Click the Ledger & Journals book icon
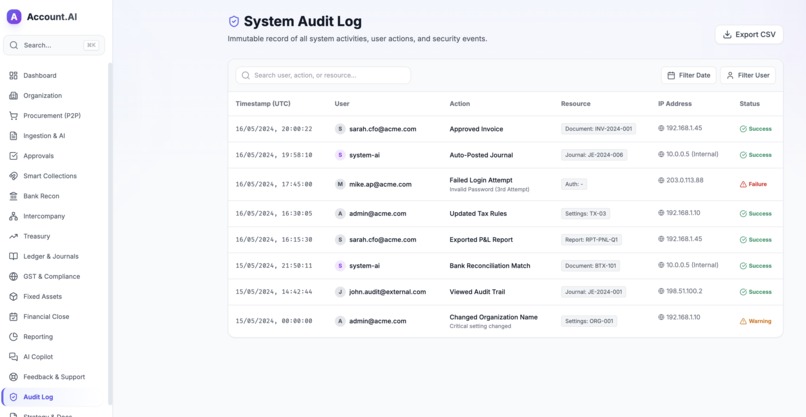This screenshot has width=806, height=417. click(13, 256)
